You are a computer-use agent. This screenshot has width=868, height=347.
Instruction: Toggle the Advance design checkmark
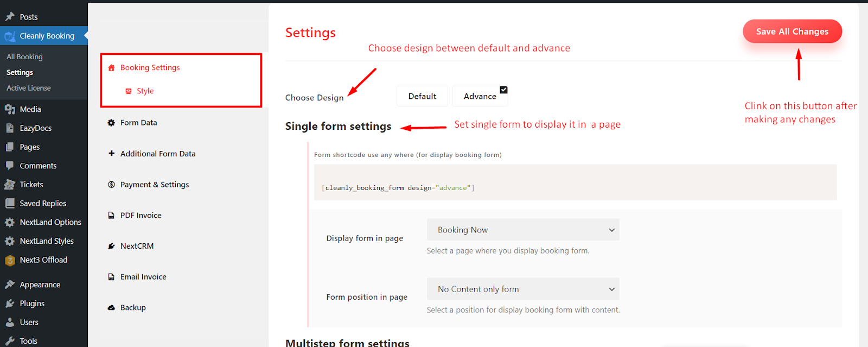pyautogui.click(x=503, y=90)
